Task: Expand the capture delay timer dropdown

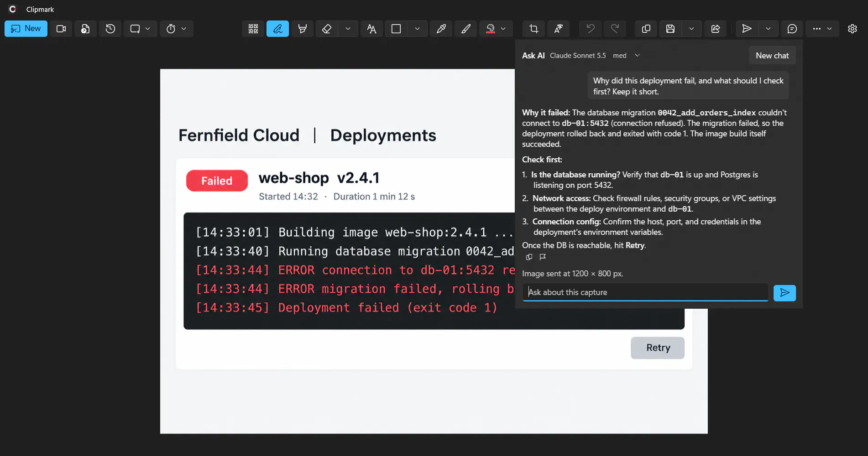Action: point(183,29)
